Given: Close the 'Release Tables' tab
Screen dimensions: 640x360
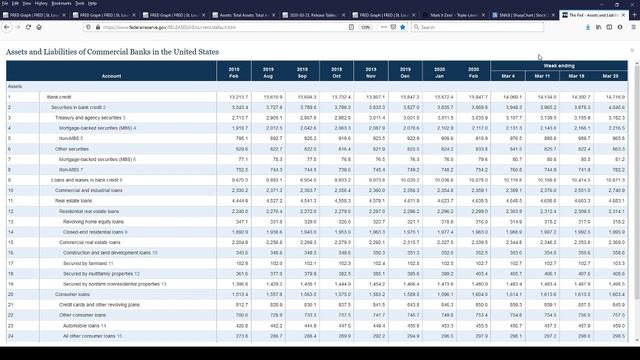Looking at the screenshot, I should (343, 15).
